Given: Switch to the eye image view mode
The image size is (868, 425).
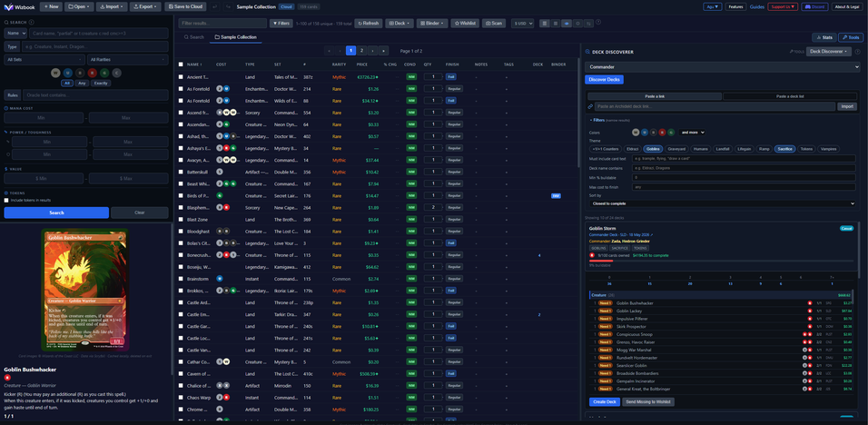Looking at the screenshot, I should click(567, 24).
